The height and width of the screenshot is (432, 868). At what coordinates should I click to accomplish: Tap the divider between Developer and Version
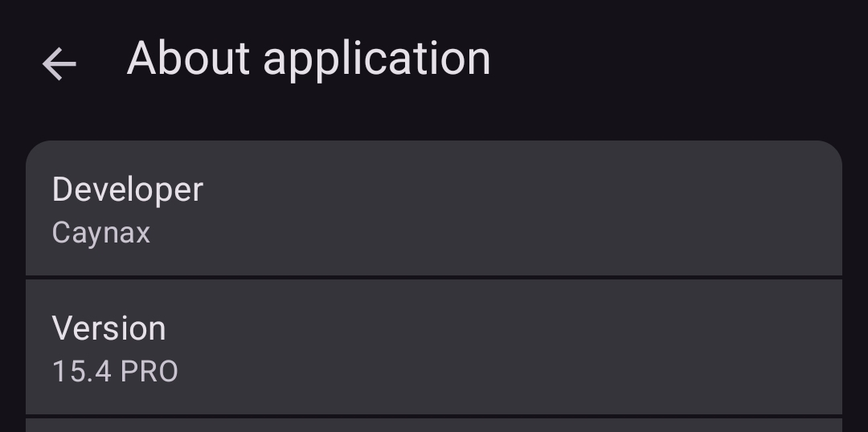[434, 277]
